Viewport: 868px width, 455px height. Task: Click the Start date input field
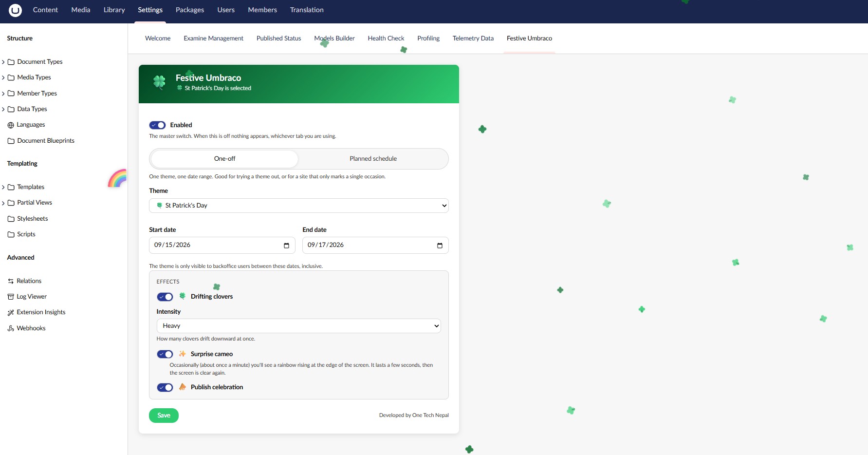pos(222,246)
